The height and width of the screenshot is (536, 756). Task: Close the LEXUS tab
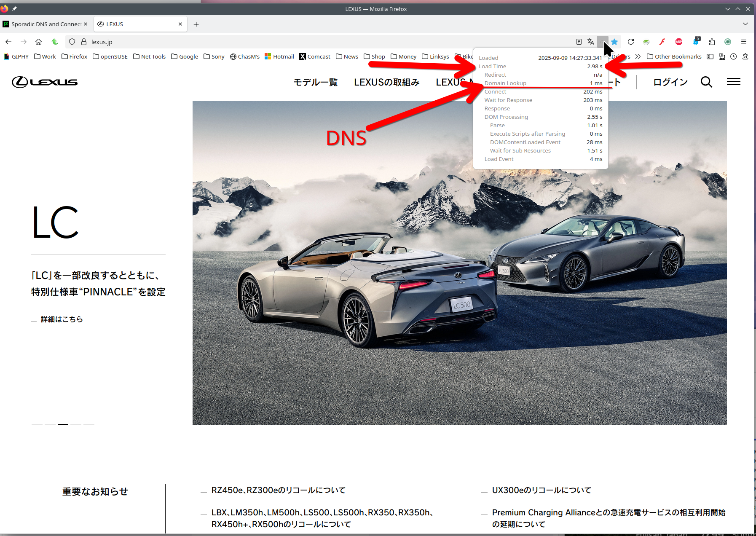180,24
